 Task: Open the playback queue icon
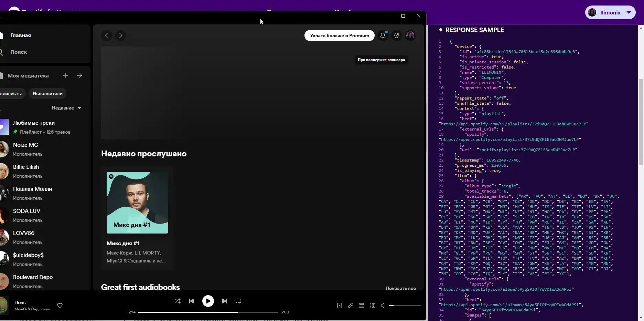pos(362,306)
